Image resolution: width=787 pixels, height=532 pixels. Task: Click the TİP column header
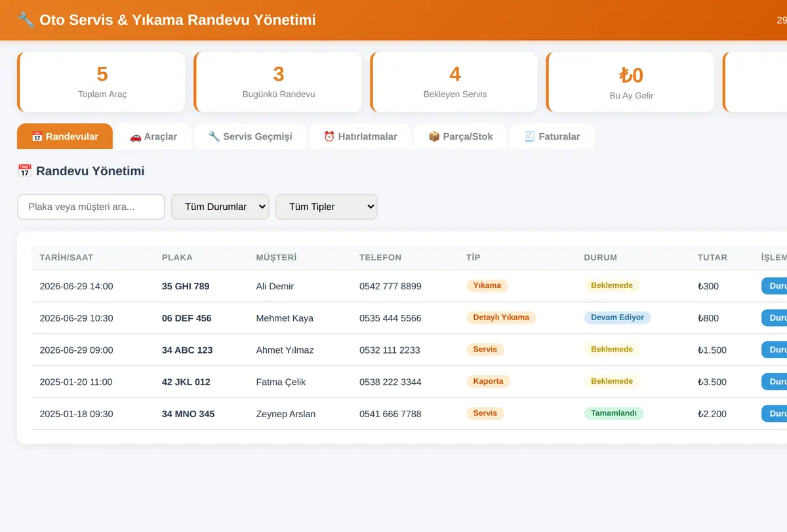tap(473, 257)
